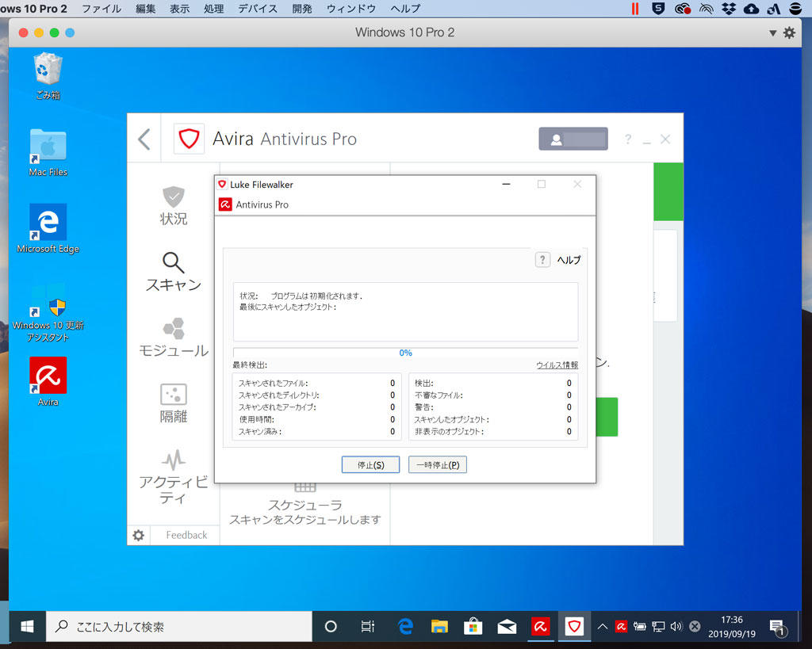Open the 編集 menu

pos(146,9)
